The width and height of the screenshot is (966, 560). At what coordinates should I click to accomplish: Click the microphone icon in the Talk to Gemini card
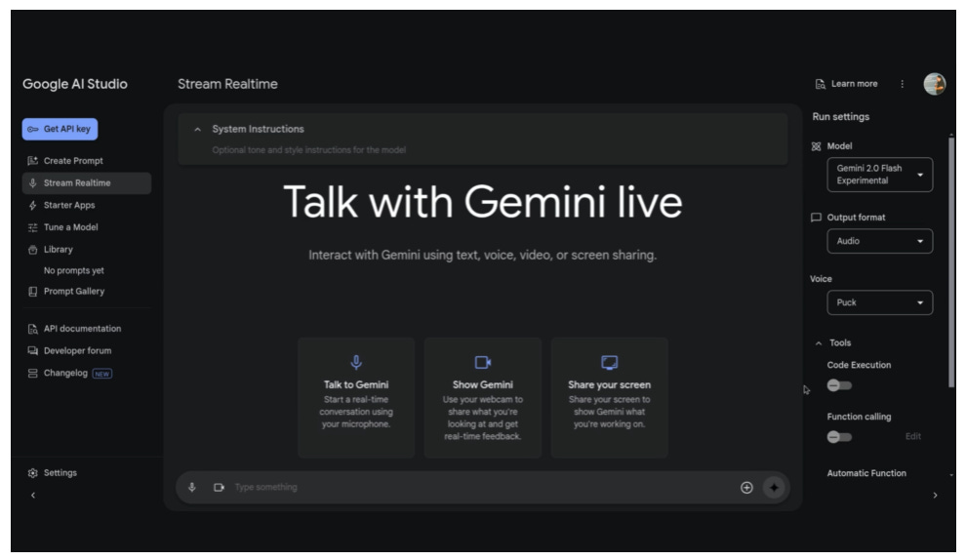(356, 362)
